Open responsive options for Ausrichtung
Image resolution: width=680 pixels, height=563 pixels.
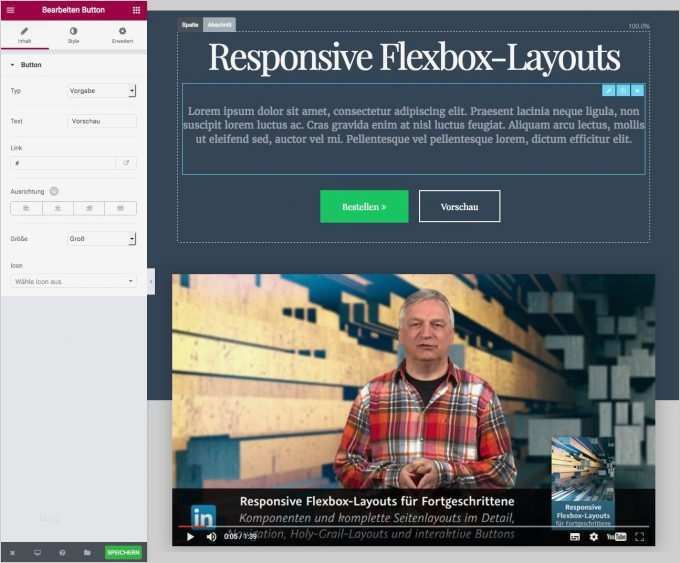click(x=54, y=191)
